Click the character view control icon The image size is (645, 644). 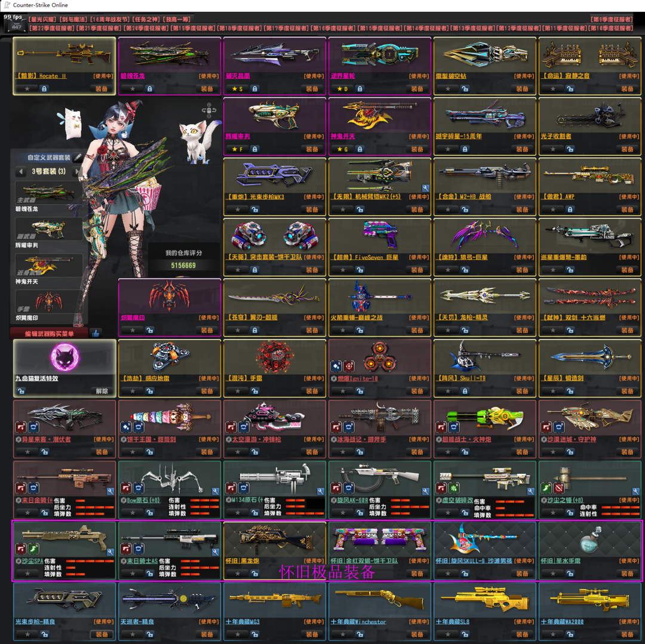tap(209, 110)
